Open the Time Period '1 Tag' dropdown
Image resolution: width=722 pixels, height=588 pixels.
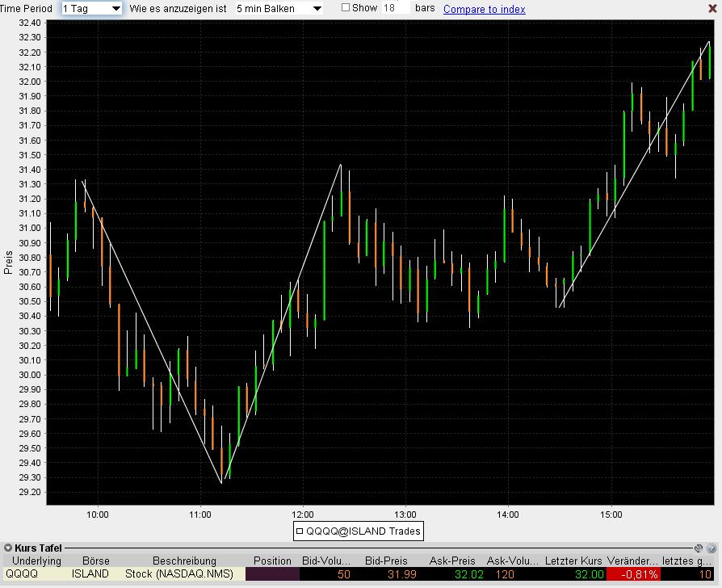click(91, 8)
